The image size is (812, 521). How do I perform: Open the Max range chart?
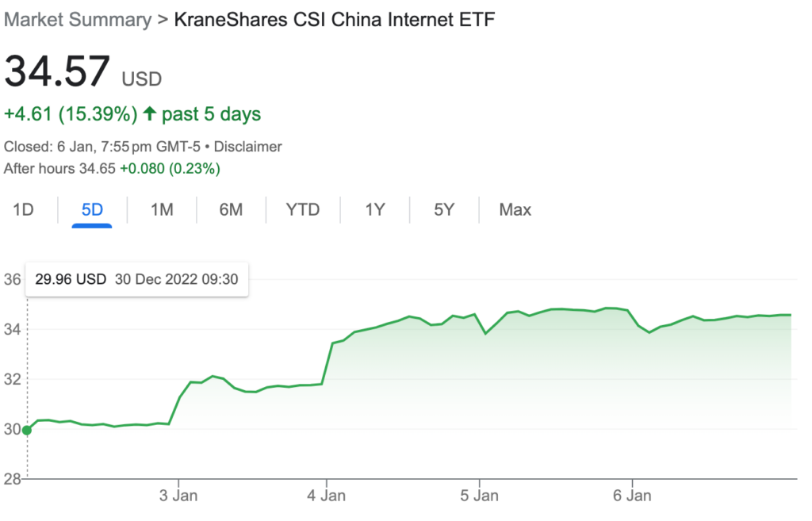515,210
